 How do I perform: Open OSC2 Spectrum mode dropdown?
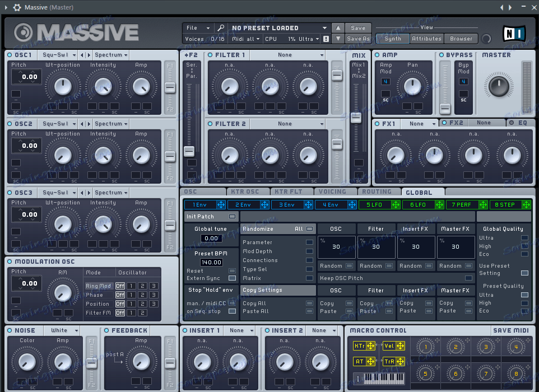click(111, 124)
